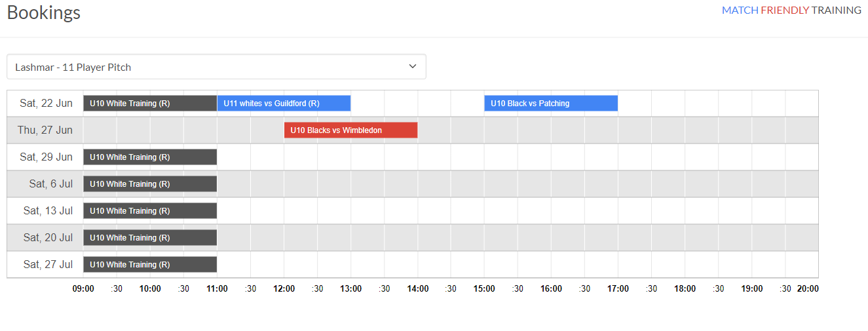Viewport: 868px width, 331px height.
Task: Open U10 Black vs Patching match
Action: point(551,104)
